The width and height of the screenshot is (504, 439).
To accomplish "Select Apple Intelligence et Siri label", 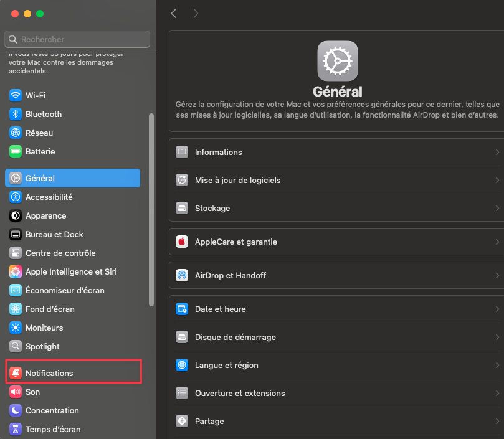I will coord(71,271).
